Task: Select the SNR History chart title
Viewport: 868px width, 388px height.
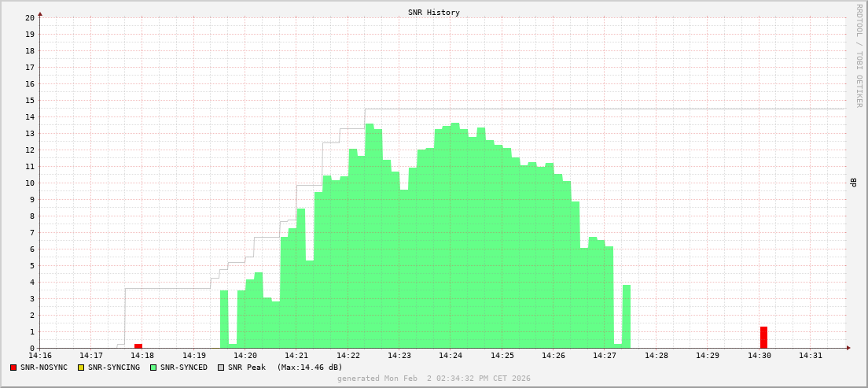Action: (433, 13)
